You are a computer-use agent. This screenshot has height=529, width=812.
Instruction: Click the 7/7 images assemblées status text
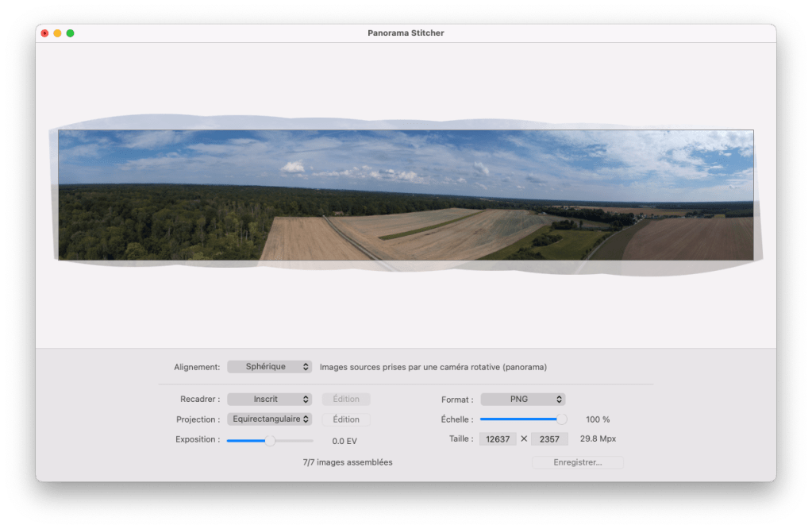pos(348,462)
